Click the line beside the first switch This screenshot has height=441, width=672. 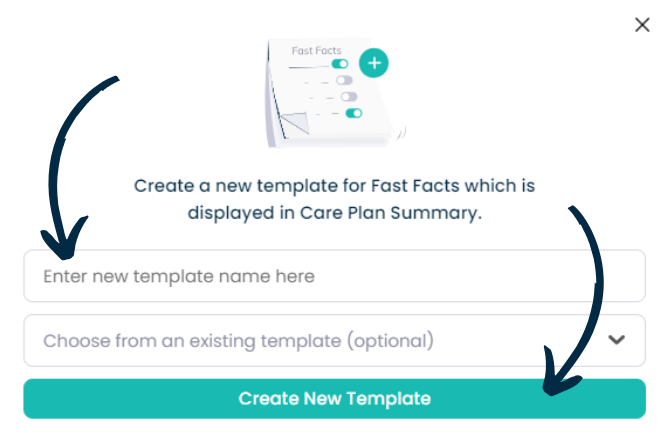(x=309, y=67)
